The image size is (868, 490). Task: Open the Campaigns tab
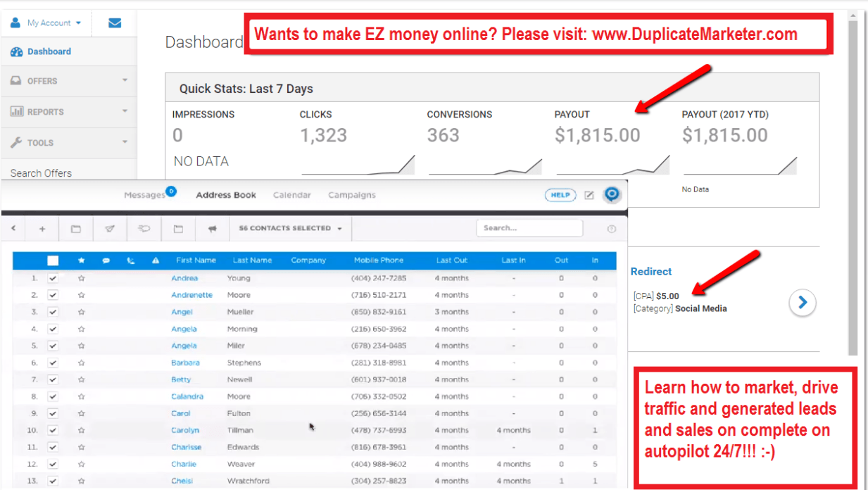[352, 195]
